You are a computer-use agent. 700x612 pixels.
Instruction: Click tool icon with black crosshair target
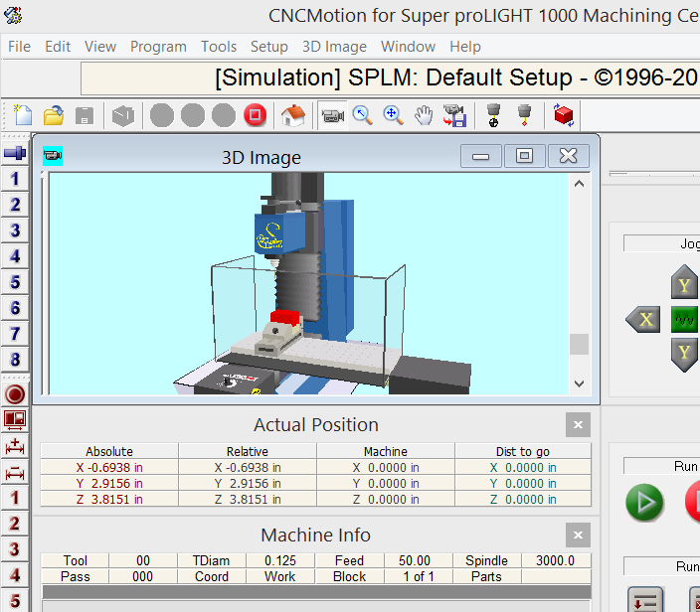[493, 115]
